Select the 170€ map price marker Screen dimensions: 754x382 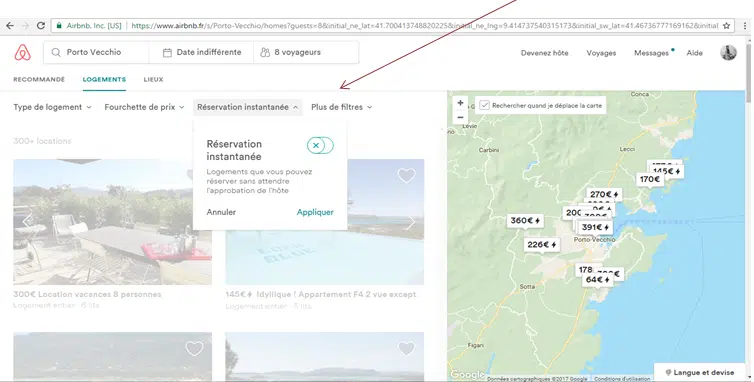click(650, 179)
